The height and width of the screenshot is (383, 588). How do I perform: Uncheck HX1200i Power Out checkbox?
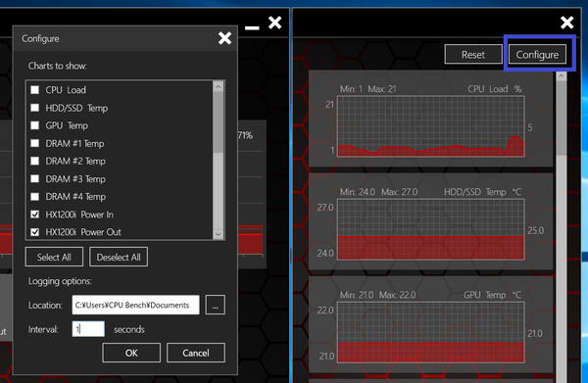click(35, 232)
